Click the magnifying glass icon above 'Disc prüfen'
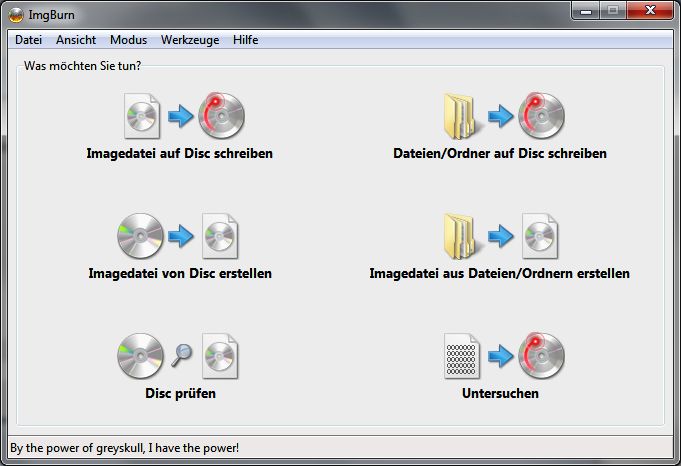681x466 pixels. pyautogui.click(x=182, y=355)
